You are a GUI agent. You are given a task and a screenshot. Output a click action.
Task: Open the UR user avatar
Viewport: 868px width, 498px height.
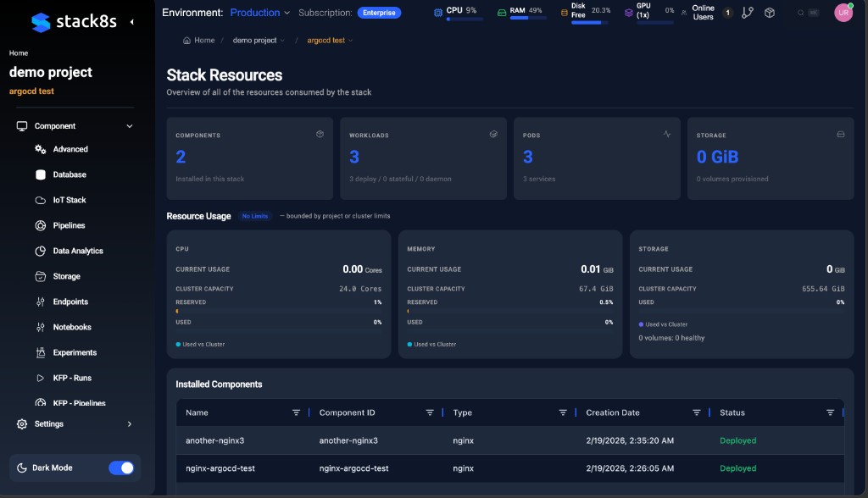point(843,12)
